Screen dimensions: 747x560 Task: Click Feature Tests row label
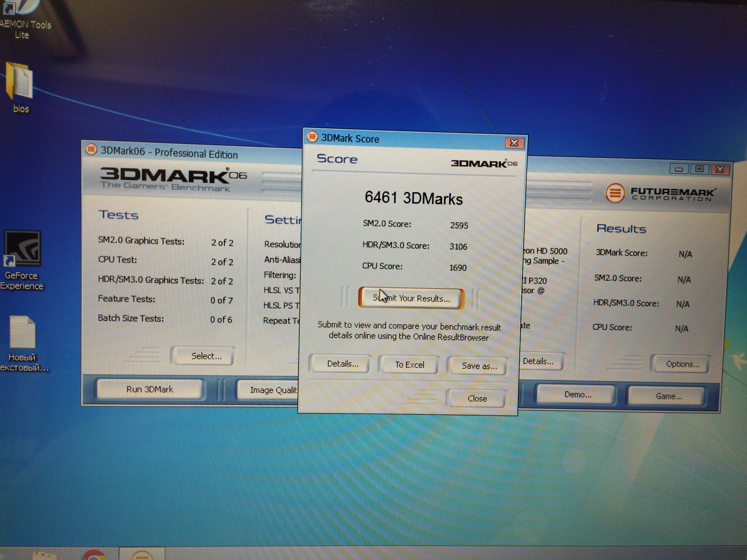pos(126,299)
